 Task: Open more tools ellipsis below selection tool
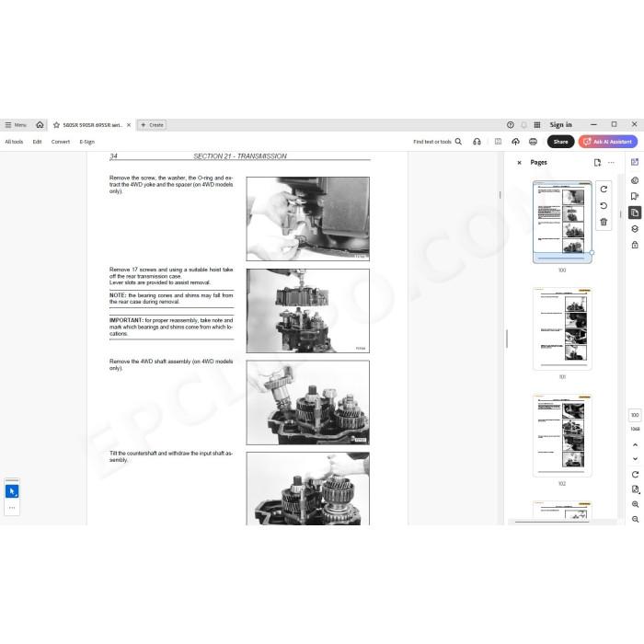tap(12, 508)
